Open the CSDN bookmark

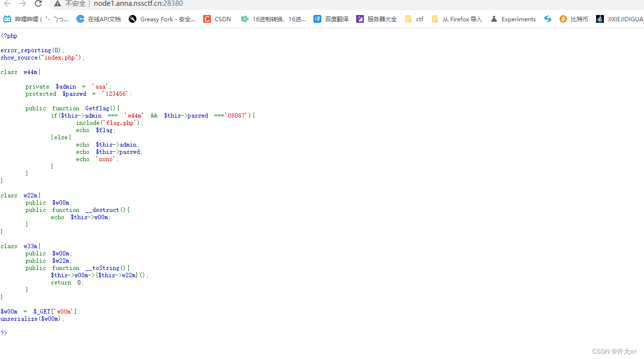point(217,19)
